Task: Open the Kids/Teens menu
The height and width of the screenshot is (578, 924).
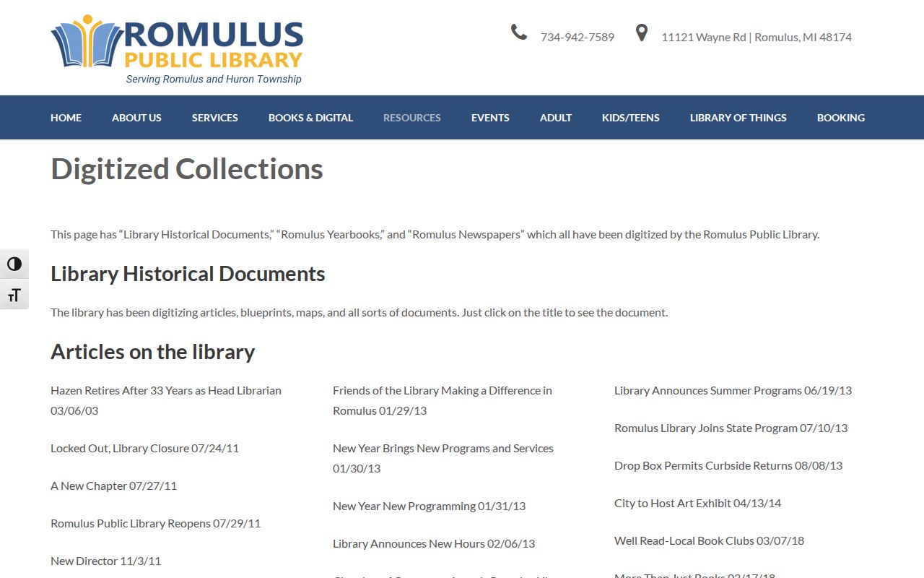Action: [x=631, y=118]
